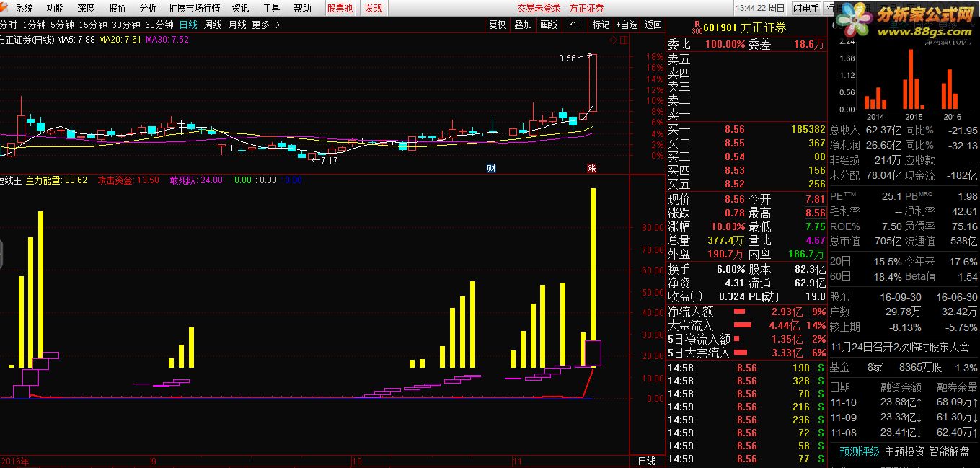Select the 主题投资 tab
Screen dimensions: 980x468
pyautogui.click(x=904, y=451)
